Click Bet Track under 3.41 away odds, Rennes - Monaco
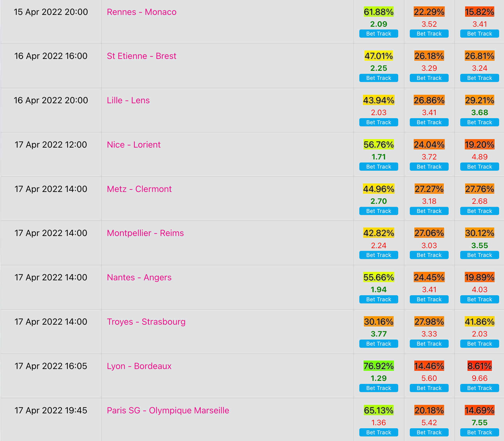The height and width of the screenshot is (441, 504). click(x=480, y=34)
